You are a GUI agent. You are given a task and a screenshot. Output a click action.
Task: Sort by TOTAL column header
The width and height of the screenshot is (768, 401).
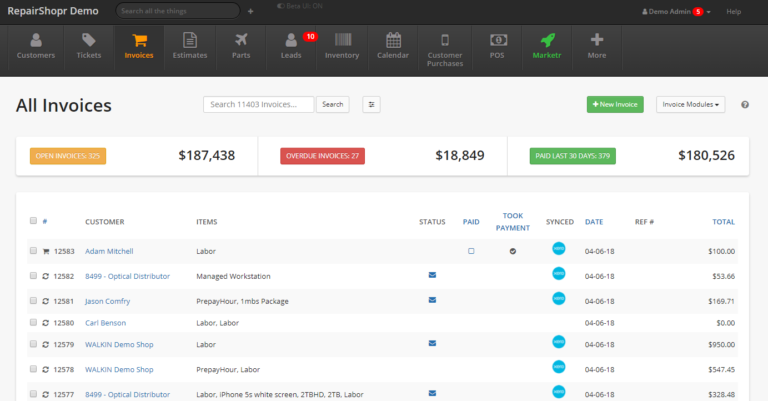click(x=723, y=222)
